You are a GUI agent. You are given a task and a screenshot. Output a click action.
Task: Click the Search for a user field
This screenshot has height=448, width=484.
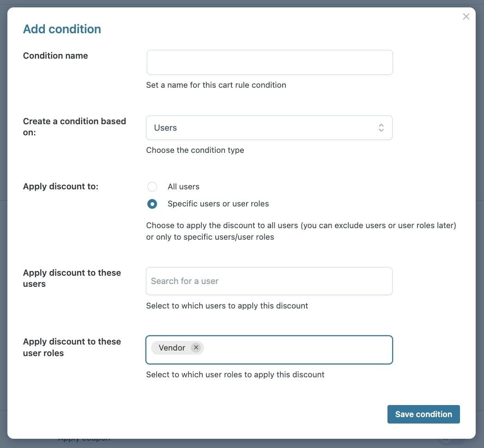point(269,281)
